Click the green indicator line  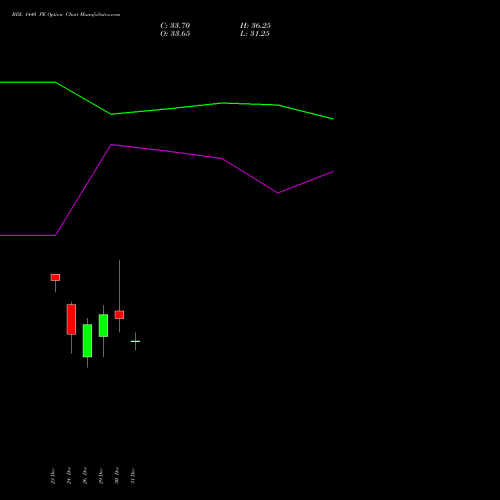click(167, 109)
